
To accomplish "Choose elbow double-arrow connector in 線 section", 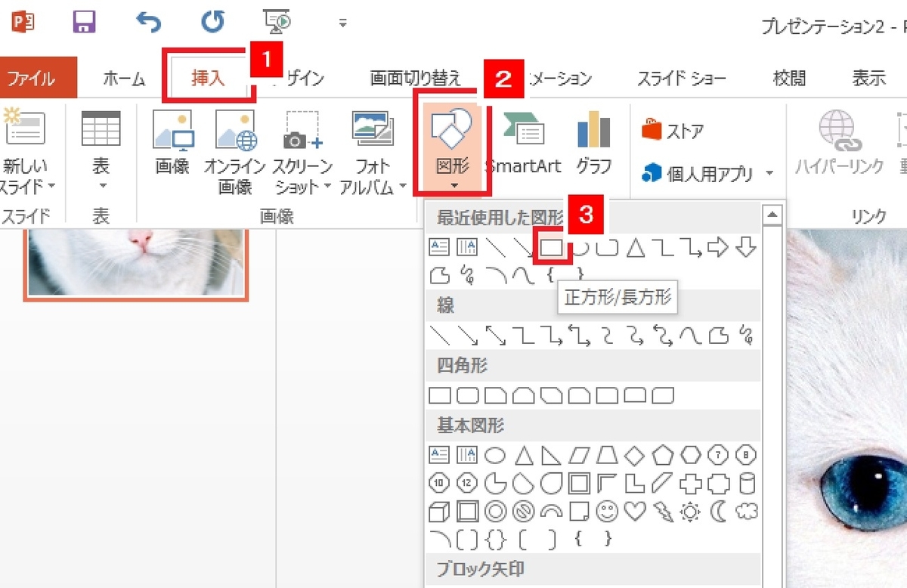I will pos(578,335).
